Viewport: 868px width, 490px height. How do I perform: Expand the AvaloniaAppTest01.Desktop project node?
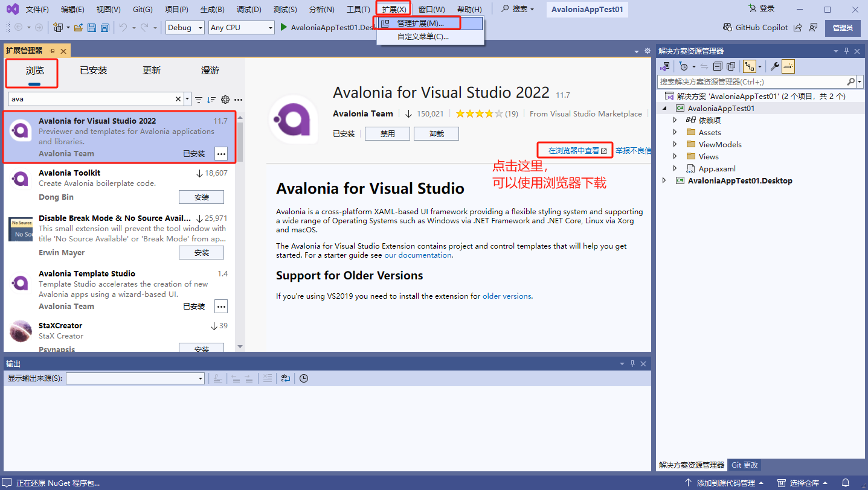[664, 180]
